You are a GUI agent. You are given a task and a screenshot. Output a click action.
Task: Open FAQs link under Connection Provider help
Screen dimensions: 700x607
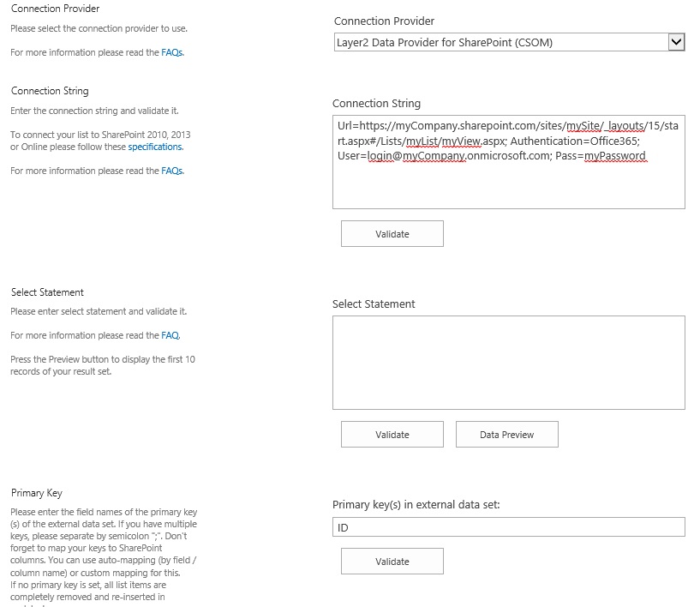172,52
